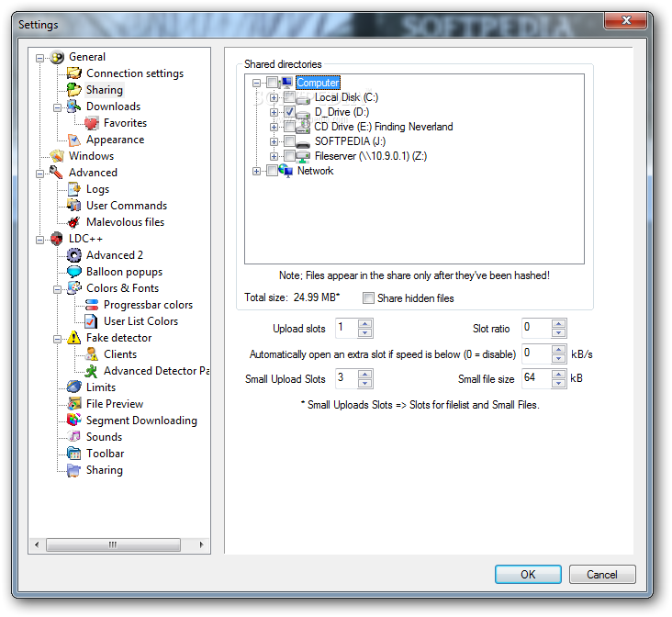The height and width of the screenshot is (617, 672).
Task: Check the SOFTPEDIA (J:) checkbox
Action: click(290, 141)
